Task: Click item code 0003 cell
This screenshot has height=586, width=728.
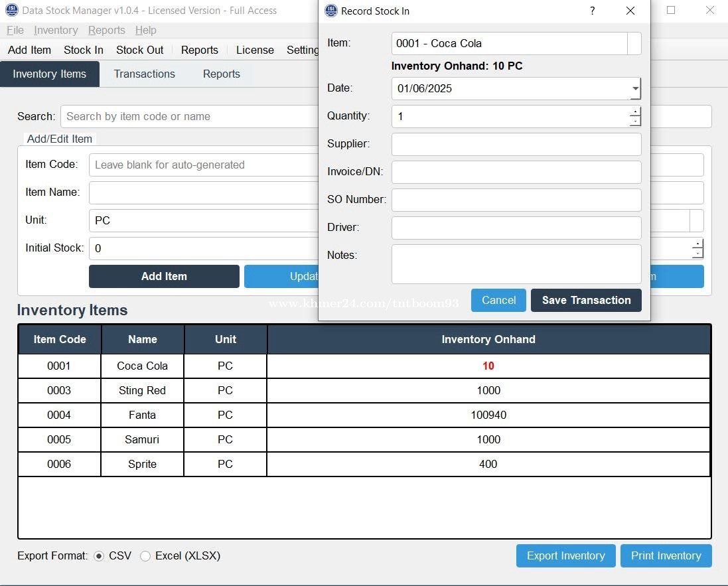Action: tap(60, 390)
